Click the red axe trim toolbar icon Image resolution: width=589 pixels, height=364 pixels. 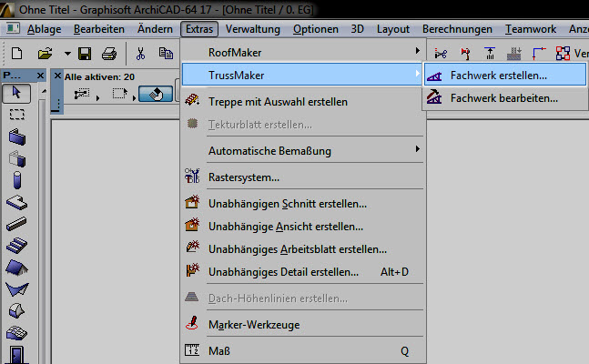tap(465, 54)
